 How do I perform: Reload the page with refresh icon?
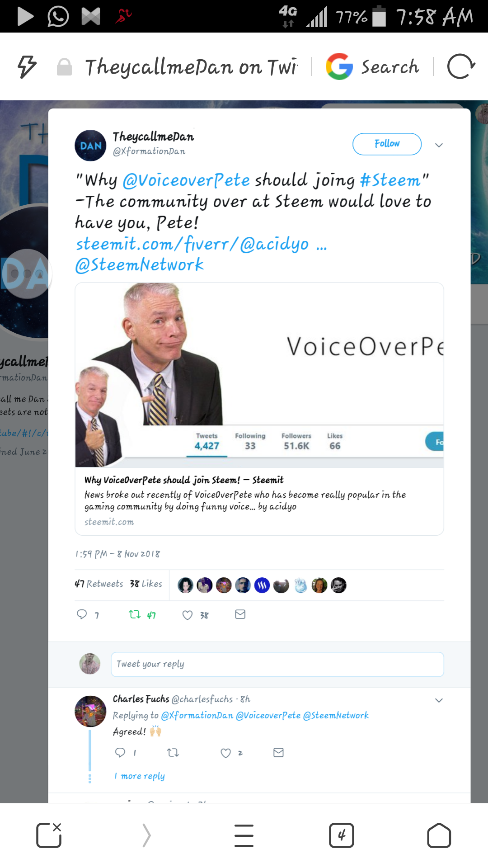[x=460, y=66]
